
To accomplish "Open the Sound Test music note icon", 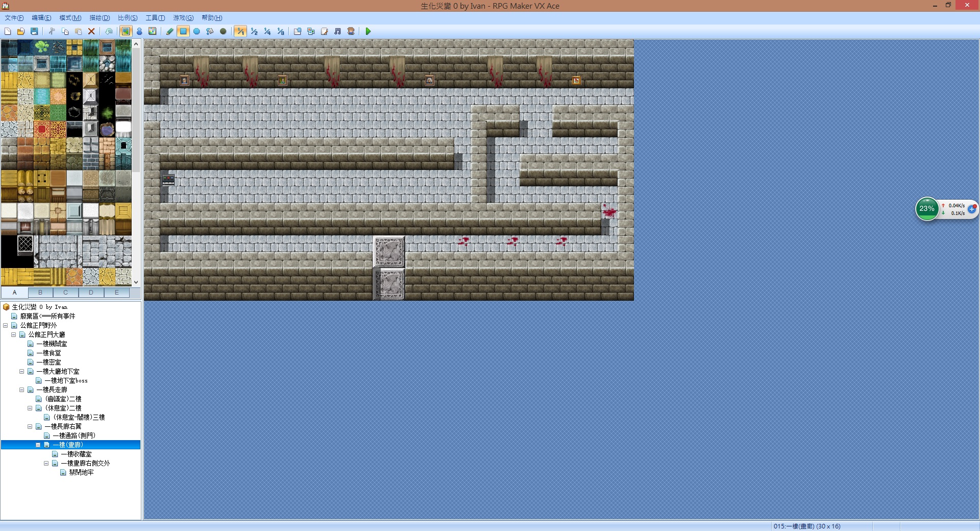I will pos(337,31).
